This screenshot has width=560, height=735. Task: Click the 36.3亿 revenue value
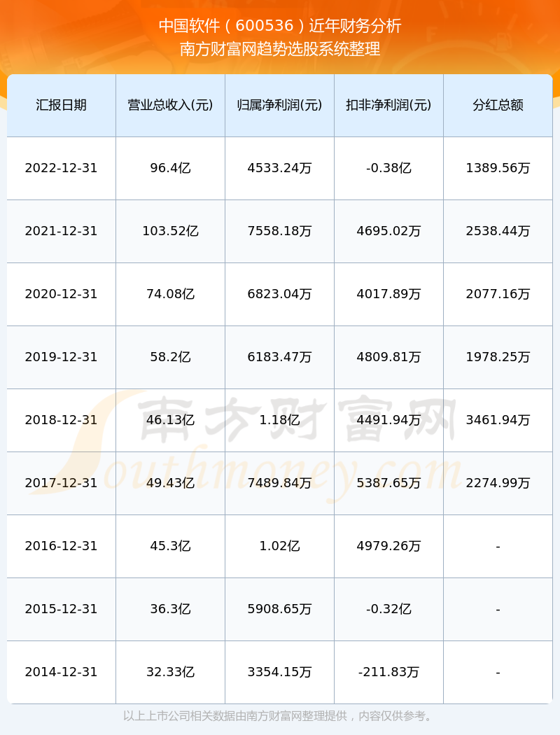[x=171, y=609]
